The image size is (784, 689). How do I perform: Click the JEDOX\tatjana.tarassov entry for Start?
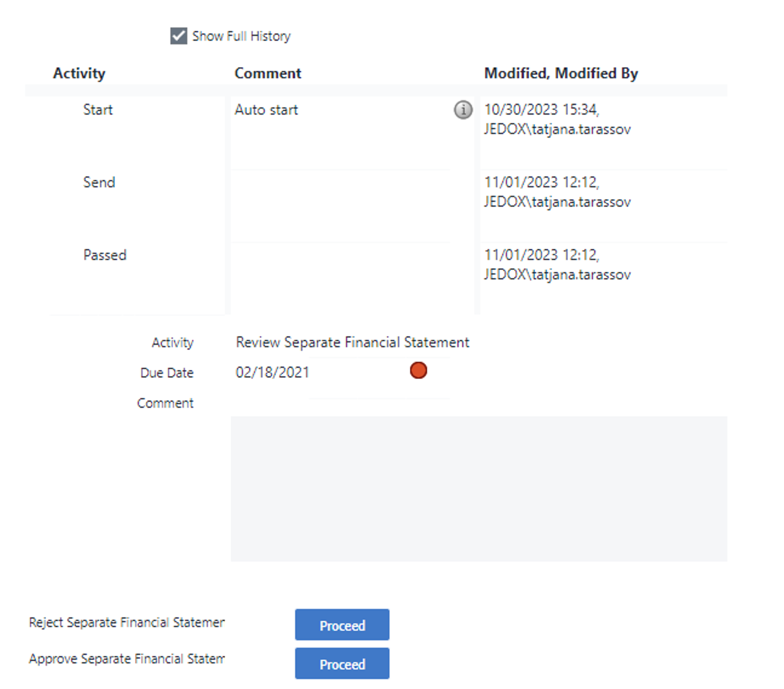pos(557,129)
